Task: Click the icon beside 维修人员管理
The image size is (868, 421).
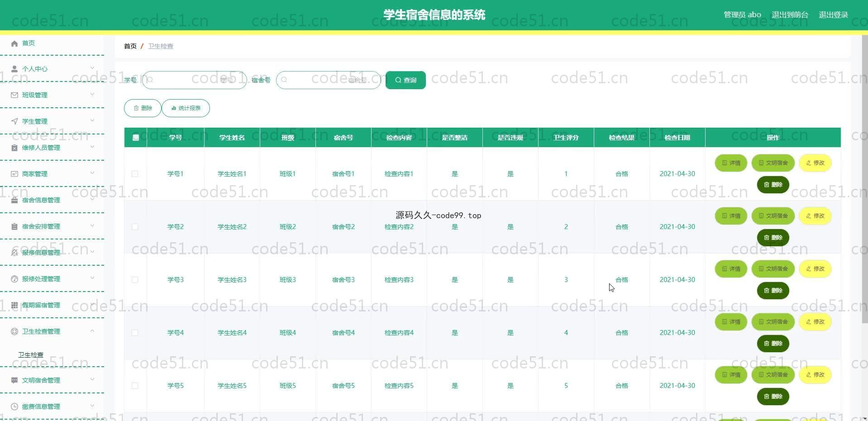Action: [x=14, y=148]
